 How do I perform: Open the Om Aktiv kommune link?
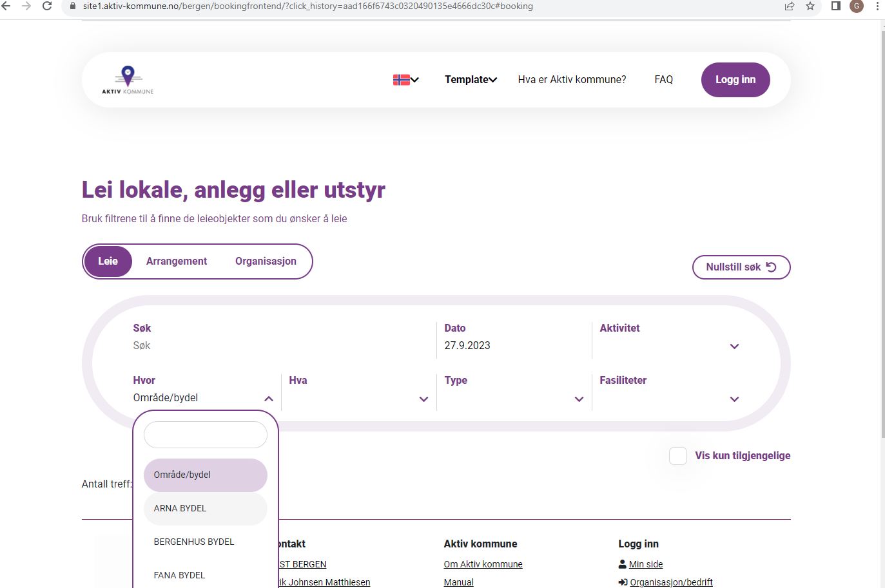point(483,564)
